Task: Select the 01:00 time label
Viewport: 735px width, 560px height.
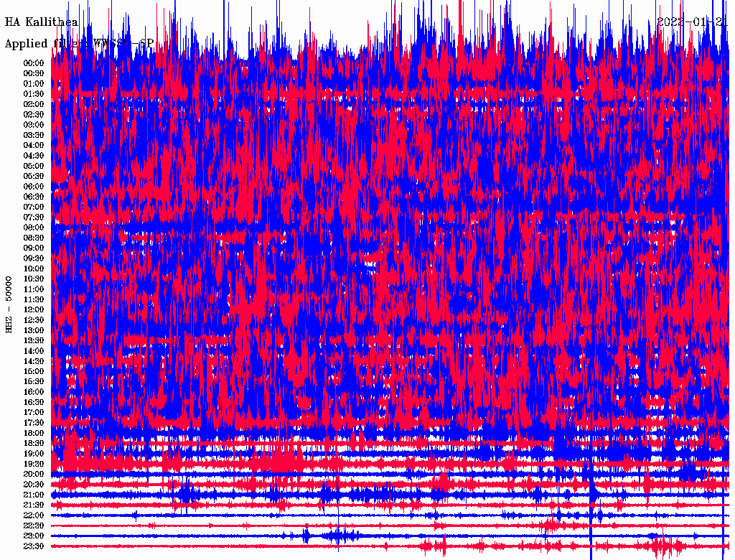Action: (34, 83)
